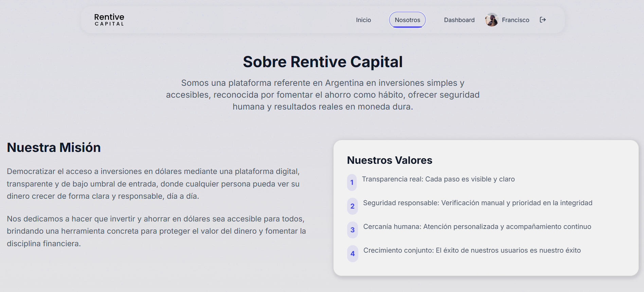
Task: Click the logout arrow icon
Action: click(x=543, y=20)
